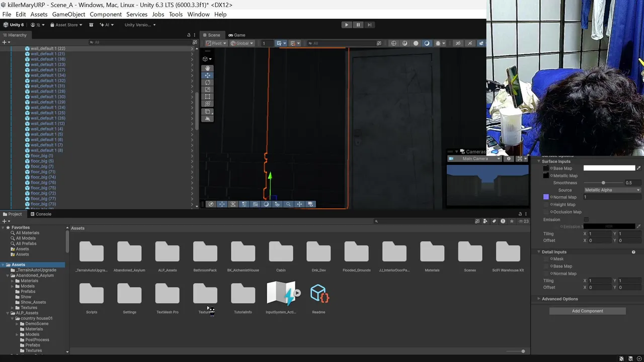This screenshot has width=644, height=362.
Task: Select the Readme asset
Action: point(318,297)
